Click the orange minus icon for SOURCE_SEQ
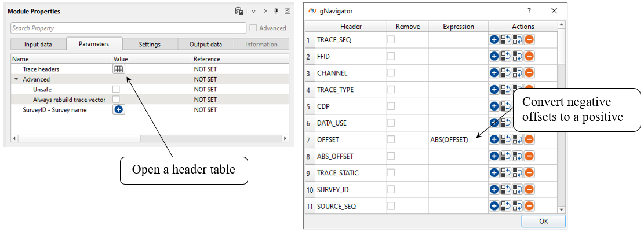 (x=529, y=206)
